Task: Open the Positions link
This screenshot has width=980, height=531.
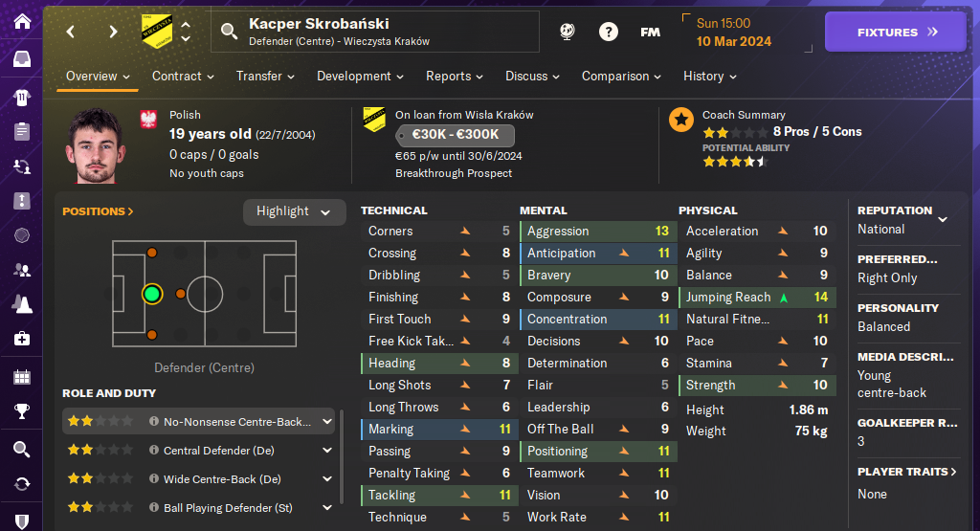Action: click(x=98, y=211)
